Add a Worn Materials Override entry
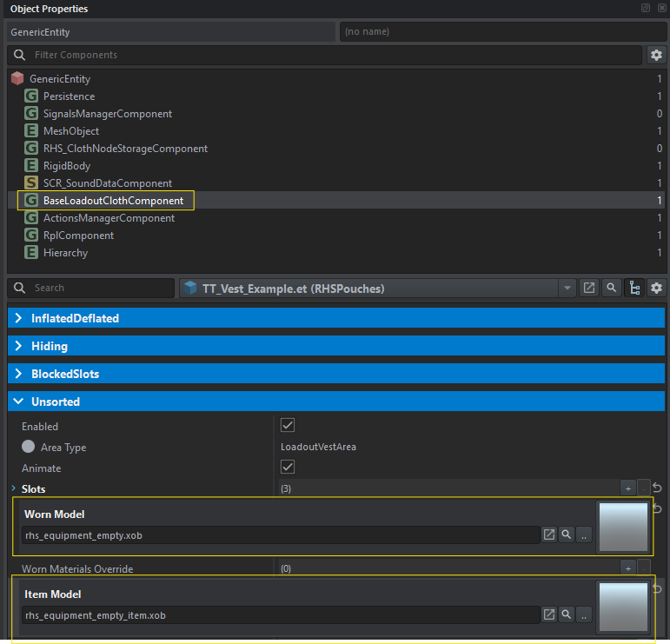Image resolution: width=670 pixels, height=644 pixels. point(627,568)
